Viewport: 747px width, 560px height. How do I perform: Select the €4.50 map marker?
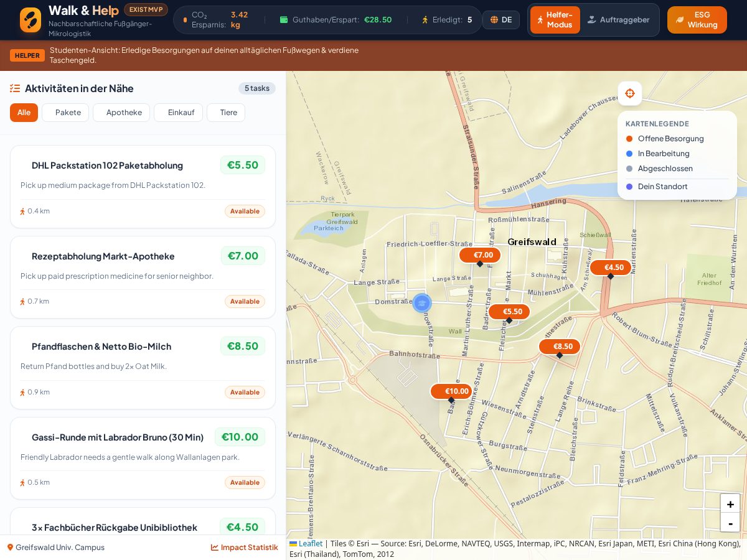(x=611, y=268)
